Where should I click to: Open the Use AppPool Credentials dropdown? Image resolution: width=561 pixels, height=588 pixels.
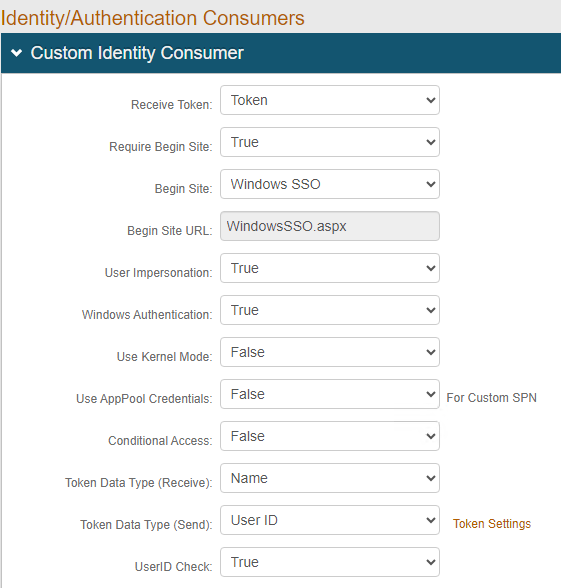330,394
